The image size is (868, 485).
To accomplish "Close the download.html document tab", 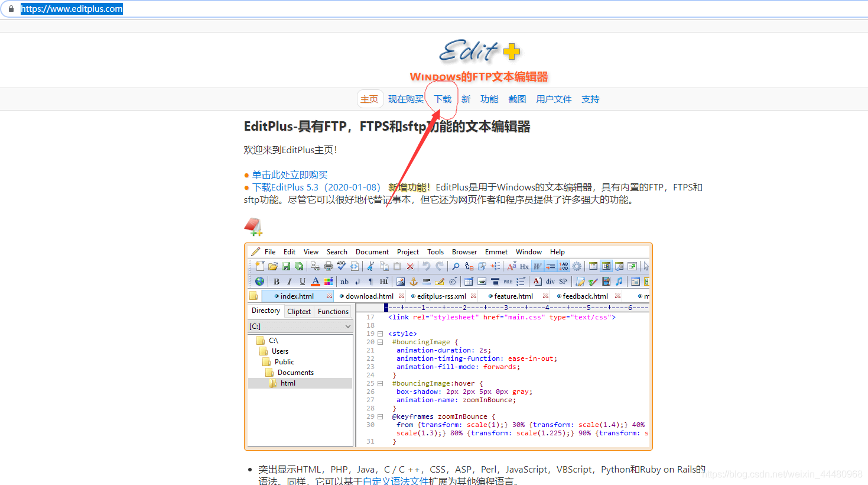I will pyautogui.click(x=402, y=296).
